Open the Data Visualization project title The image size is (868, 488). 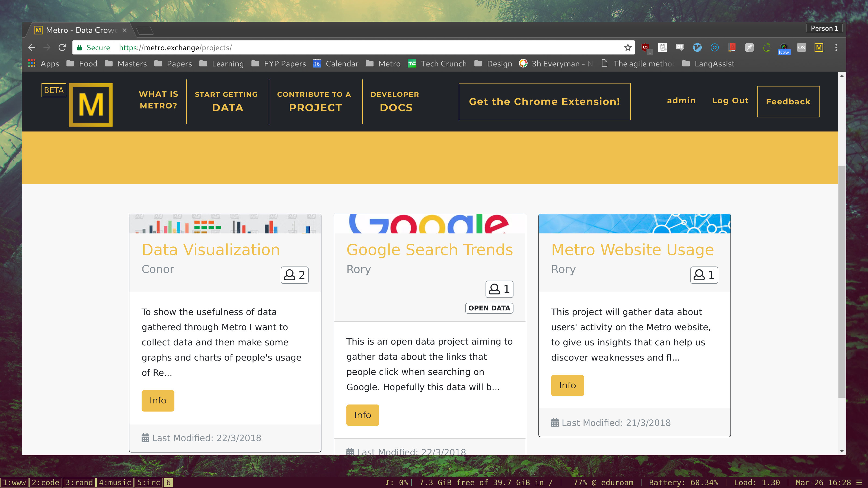pyautogui.click(x=210, y=249)
